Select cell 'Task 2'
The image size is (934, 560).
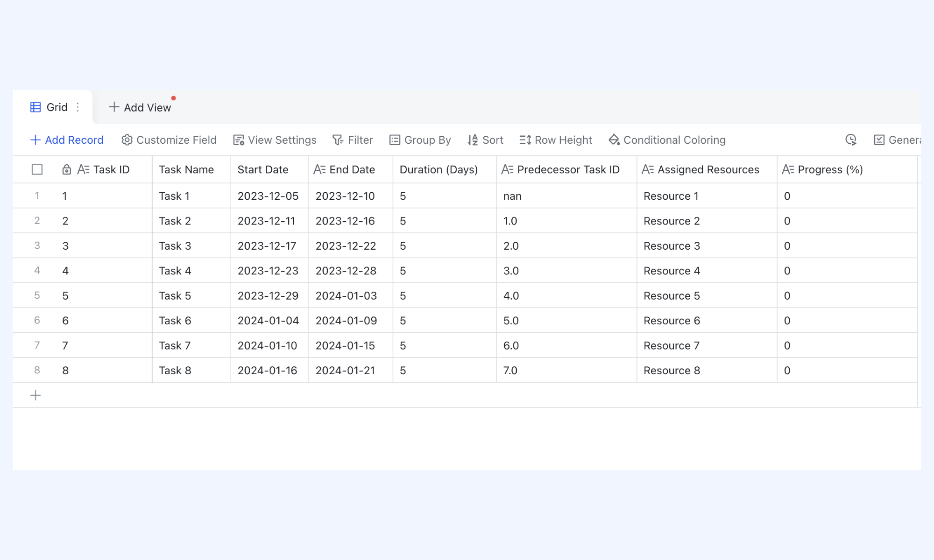point(191,221)
